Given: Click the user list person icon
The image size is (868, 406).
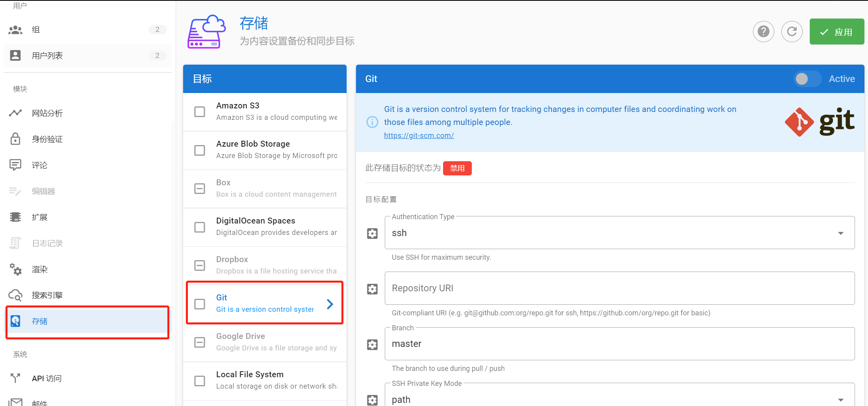Looking at the screenshot, I should (15, 55).
